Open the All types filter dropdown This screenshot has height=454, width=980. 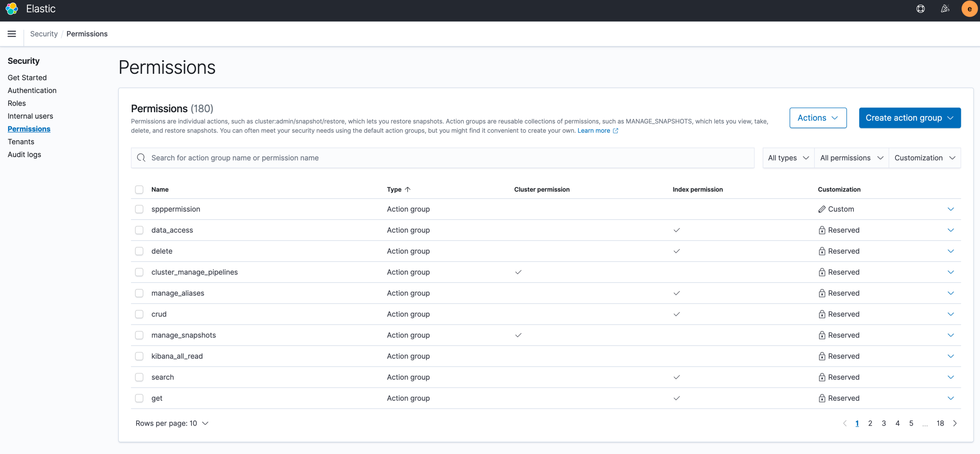788,158
